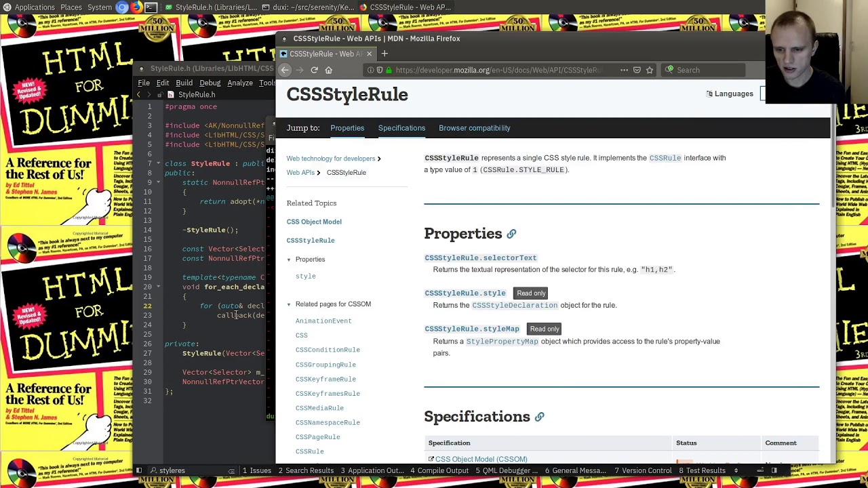Image resolution: width=868 pixels, height=488 pixels.
Task: Open the CSSRule link in intro paragraph
Action: tap(665, 158)
